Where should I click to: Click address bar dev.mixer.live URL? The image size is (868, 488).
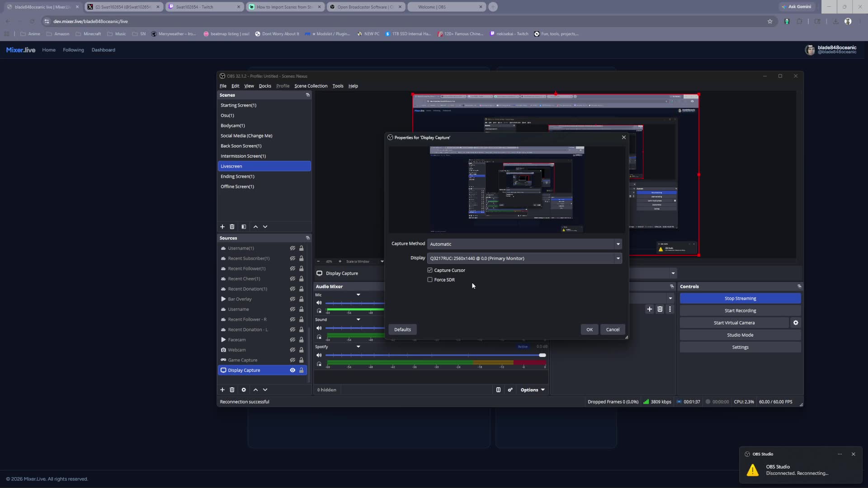tap(90, 21)
